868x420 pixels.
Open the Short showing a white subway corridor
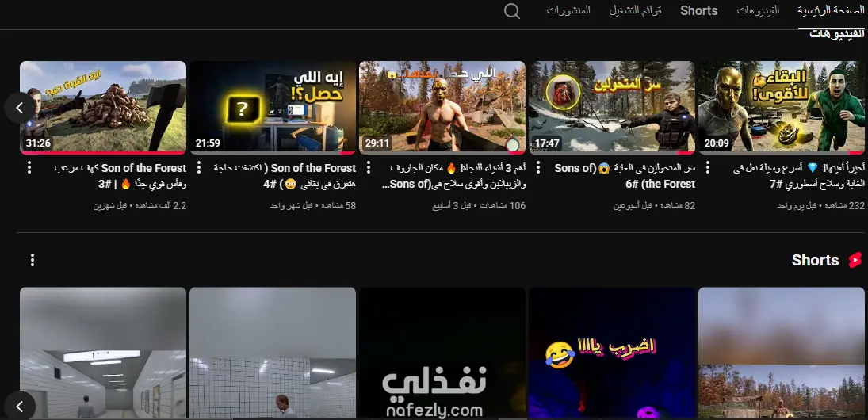pos(103,353)
